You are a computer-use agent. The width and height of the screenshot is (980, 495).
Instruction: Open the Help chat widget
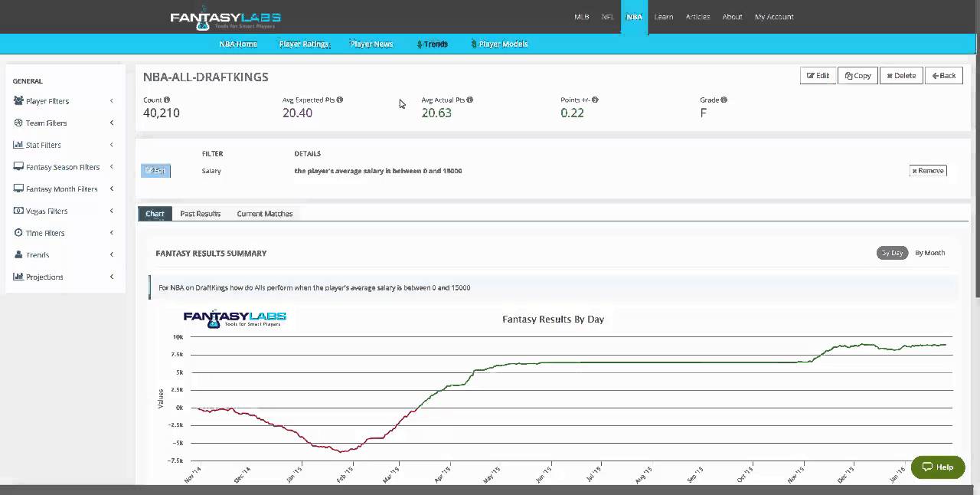pyautogui.click(x=938, y=467)
